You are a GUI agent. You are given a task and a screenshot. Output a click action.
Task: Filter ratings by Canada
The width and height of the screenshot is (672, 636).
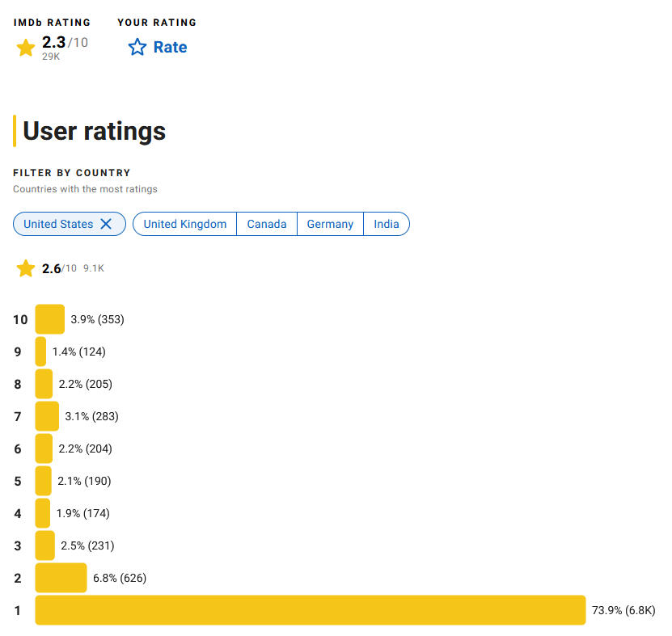coord(267,224)
